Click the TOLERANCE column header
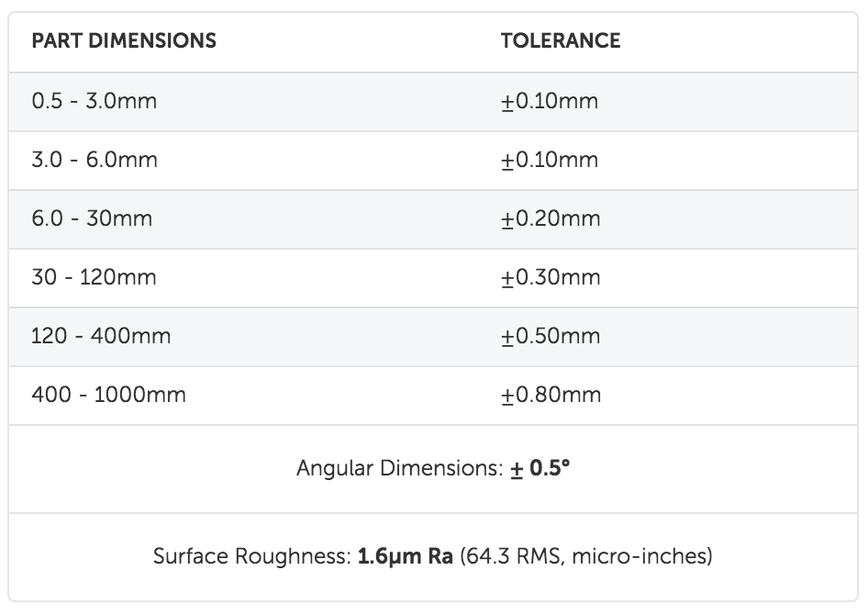Screen dimensions: 868x615 [561, 41]
